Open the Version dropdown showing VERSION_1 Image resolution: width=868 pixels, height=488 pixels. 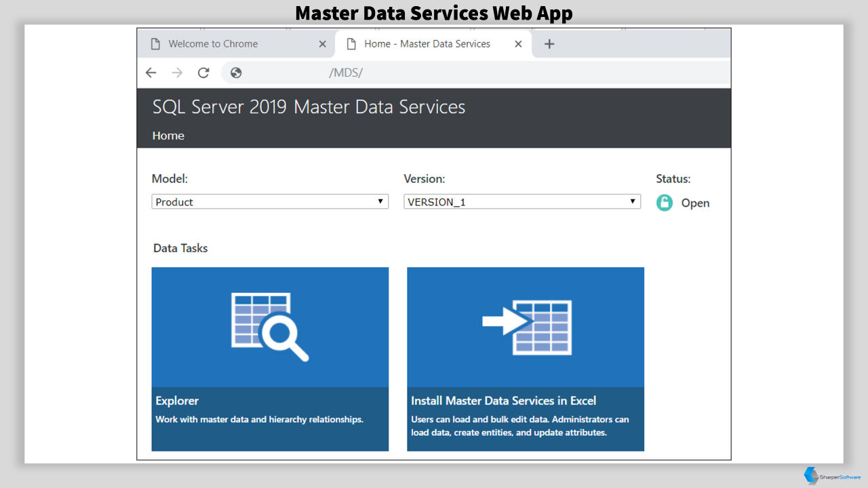pos(522,201)
